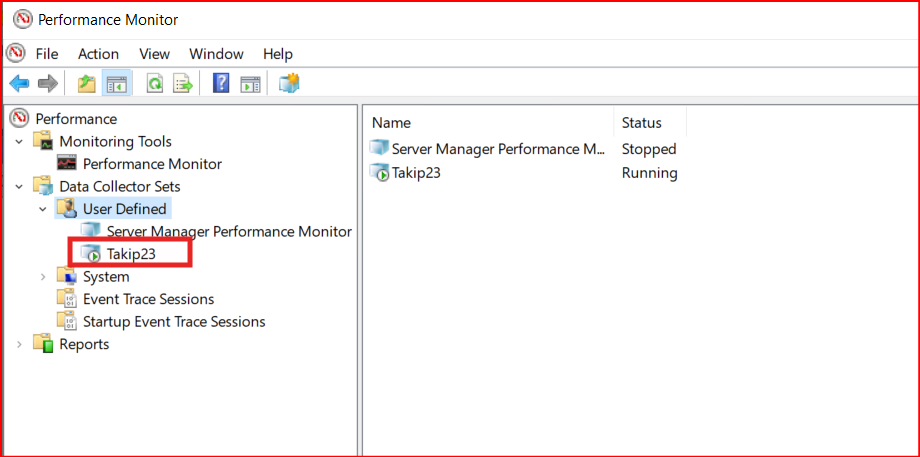The width and height of the screenshot is (920, 457).
Task: Expand the System tree node
Action: (42, 277)
